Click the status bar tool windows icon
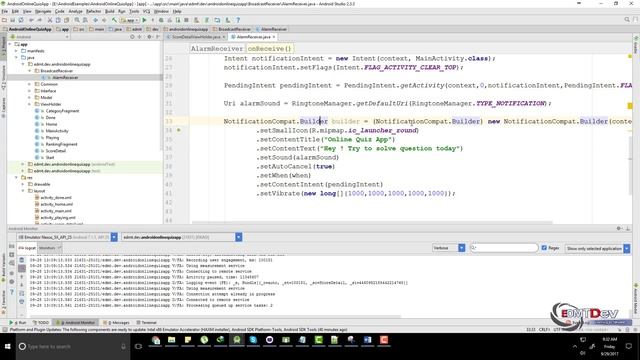The height and width of the screenshot is (360, 640). (4, 329)
